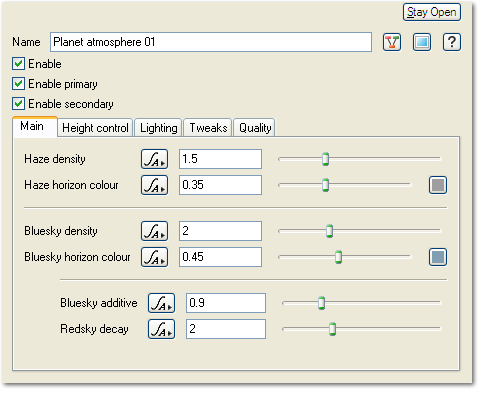Open the preview window icon
The image size is (485, 396).
point(422,42)
